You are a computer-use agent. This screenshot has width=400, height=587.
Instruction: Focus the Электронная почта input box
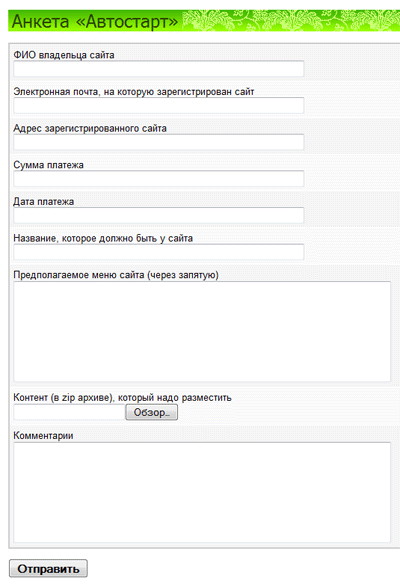(x=159, y=106)
